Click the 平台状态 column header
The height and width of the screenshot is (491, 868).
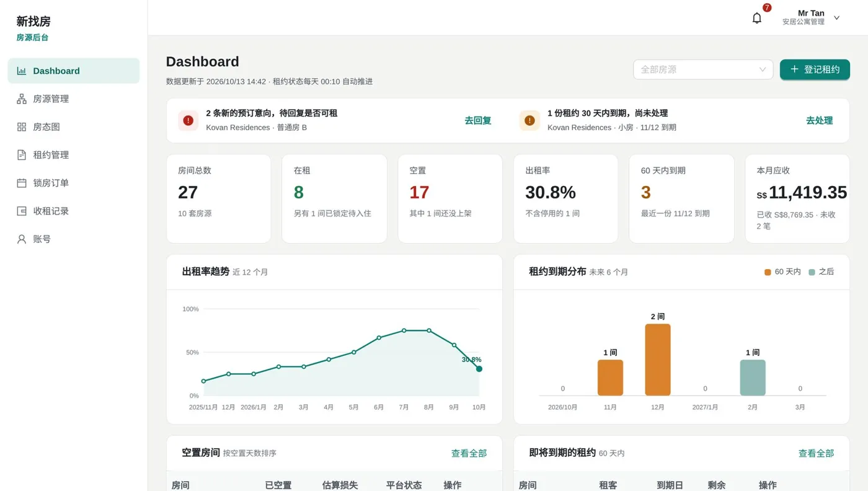point(404,485)
